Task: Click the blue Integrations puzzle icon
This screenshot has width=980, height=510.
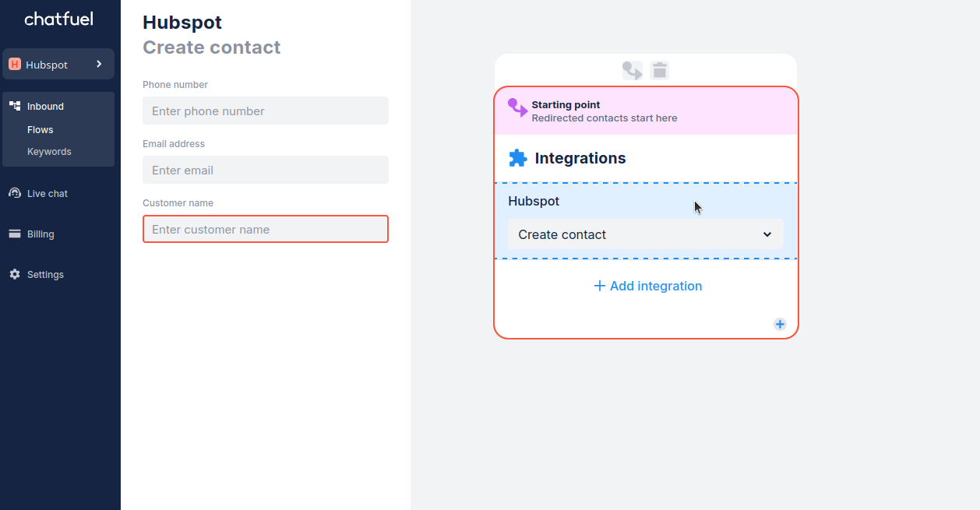Action: tap(517, 158)
